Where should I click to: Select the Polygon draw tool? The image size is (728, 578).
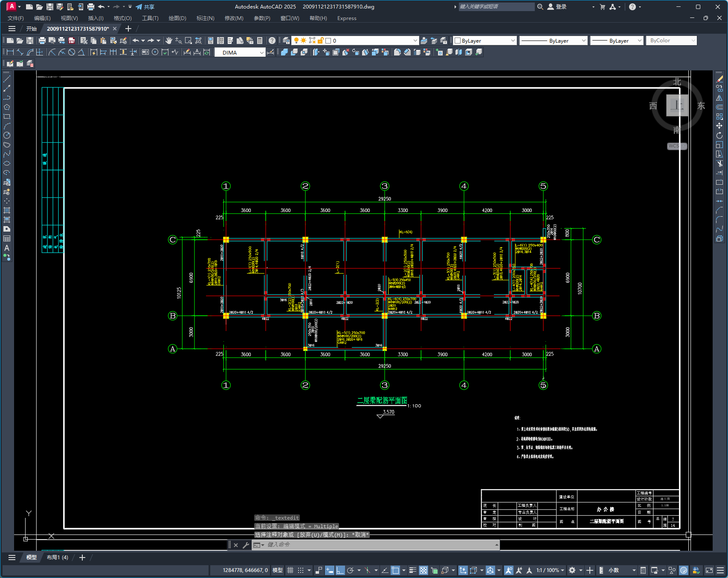pyautogui.click(x=7, y=107)
